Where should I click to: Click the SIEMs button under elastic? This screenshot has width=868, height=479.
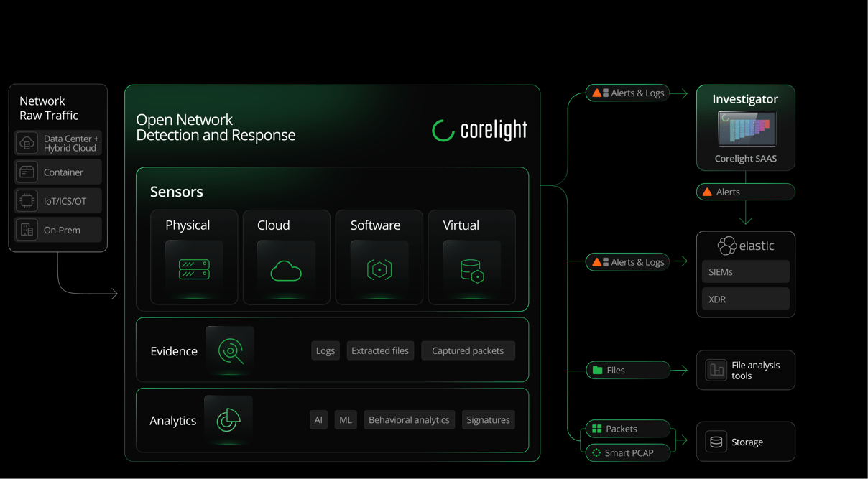[745, 271]
